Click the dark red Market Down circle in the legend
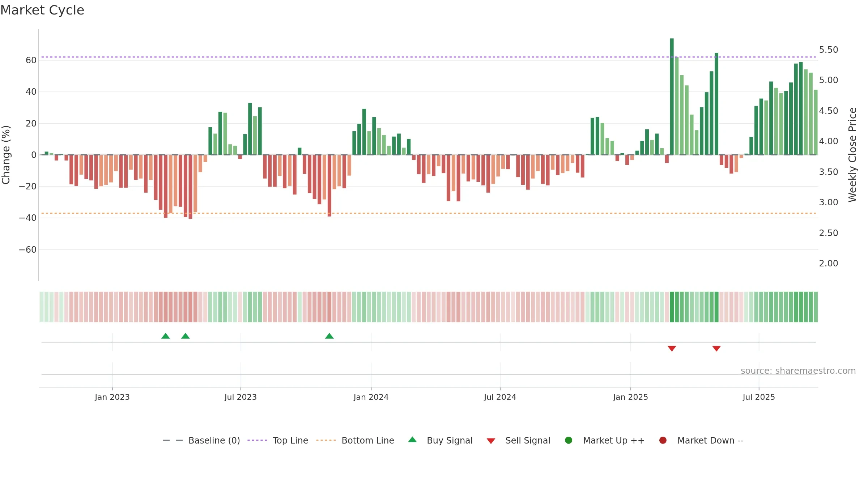The width and height of the screenshot is (868, 488). point(663,440)
